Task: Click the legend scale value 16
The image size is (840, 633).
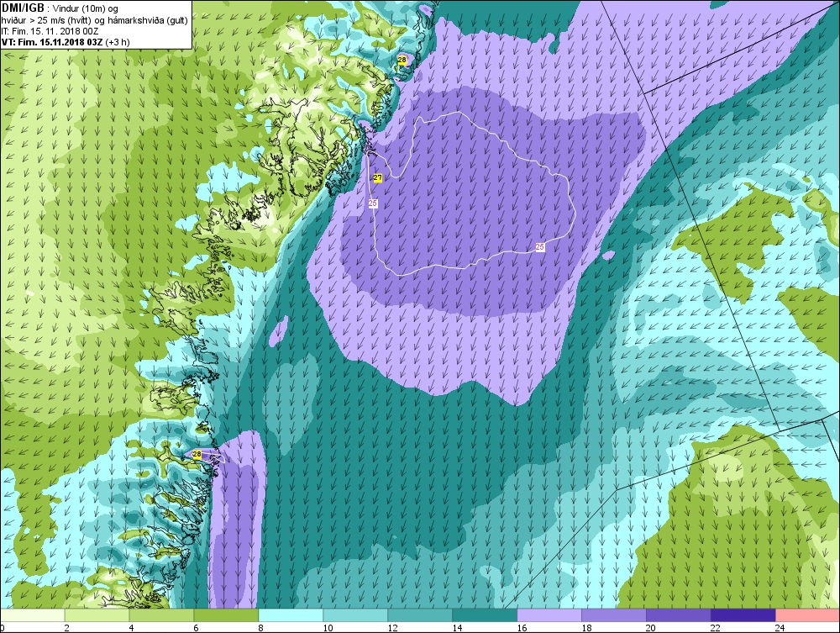Action: point(522,628)
